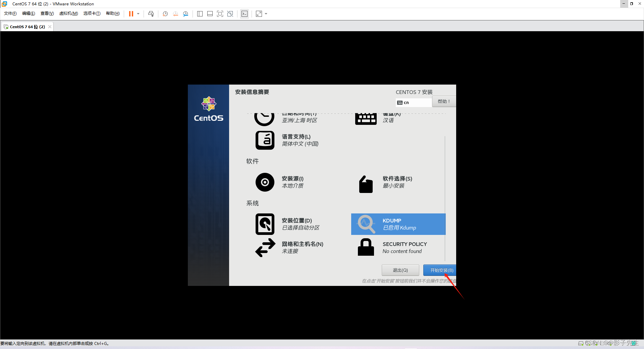644x349 pixels.
Task: Take a snapshot of this virtual machine
Action: click(165, 14)
